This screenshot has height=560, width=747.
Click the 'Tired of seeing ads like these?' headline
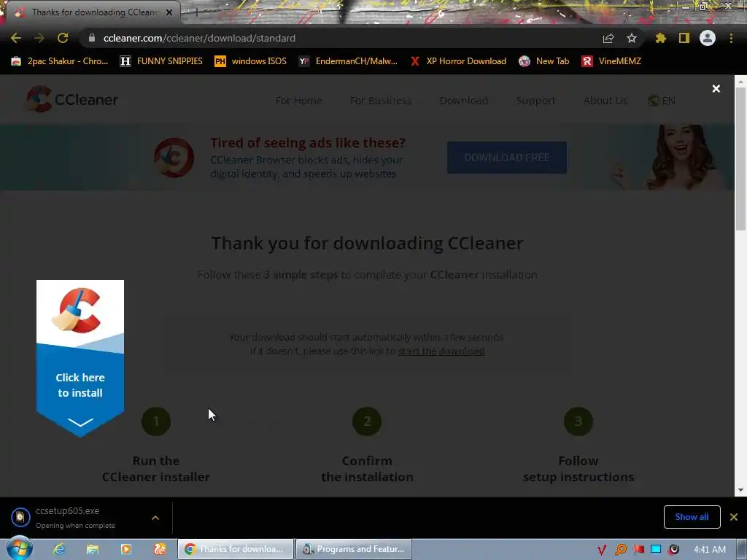(308, 142)
